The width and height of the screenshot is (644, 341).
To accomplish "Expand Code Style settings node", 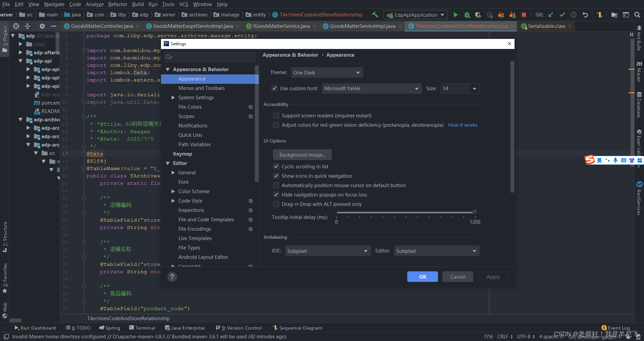I will pyautogui.click(x=173, y=201).
